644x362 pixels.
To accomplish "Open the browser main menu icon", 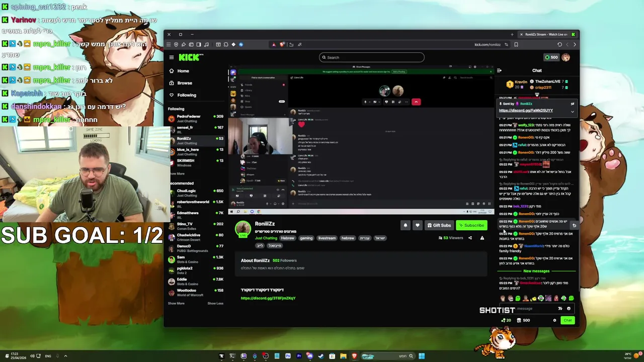I will tap(169, 44).
